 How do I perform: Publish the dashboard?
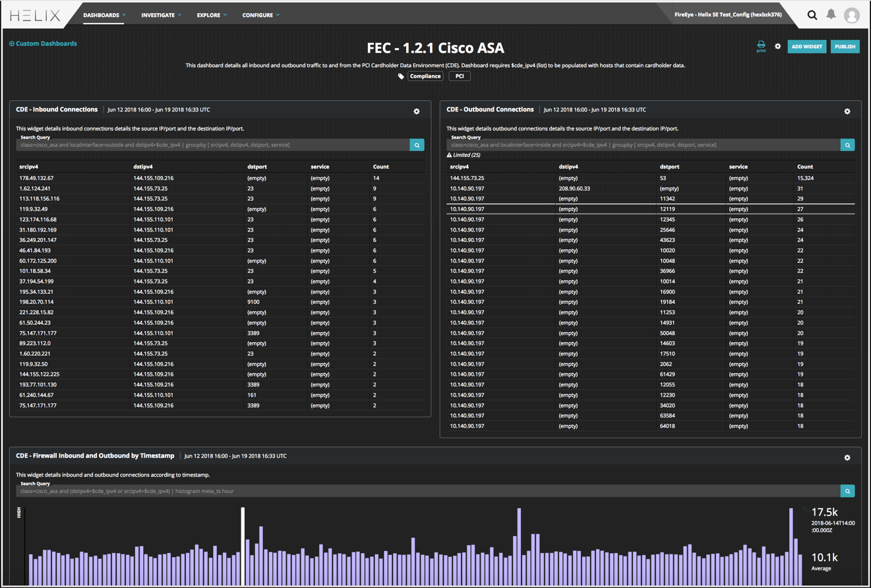click(x=845, y=47)
